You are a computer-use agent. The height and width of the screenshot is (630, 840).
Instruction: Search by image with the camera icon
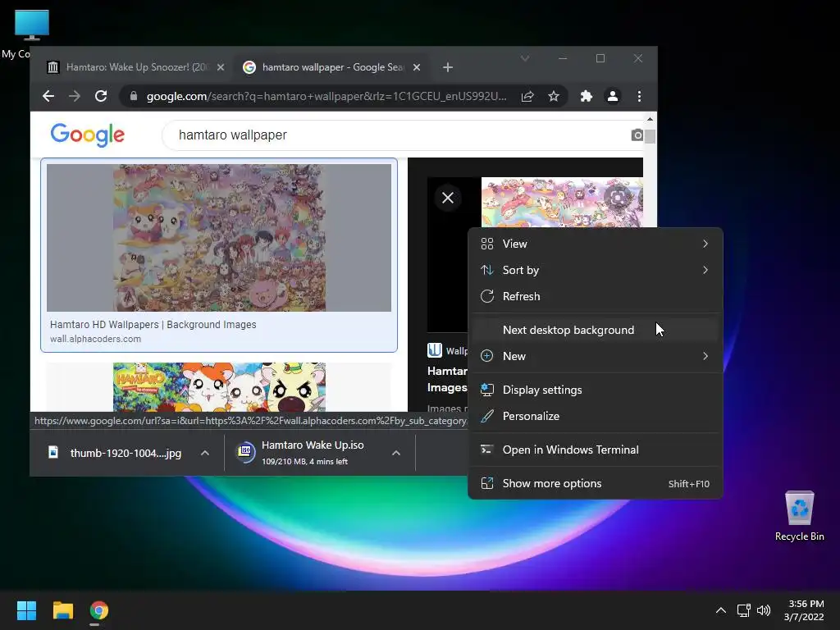(x=637, y=135)
